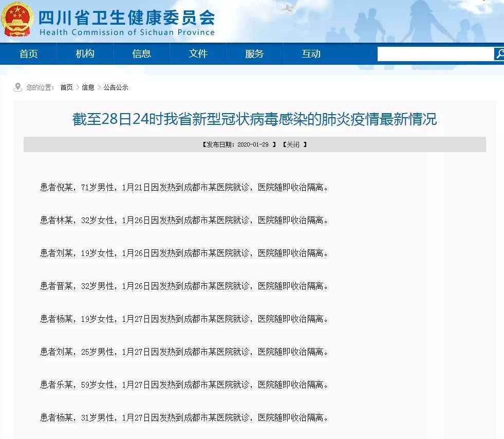Open the 服务 navigation menu item
504x439 pixels.
pos(254,53)
